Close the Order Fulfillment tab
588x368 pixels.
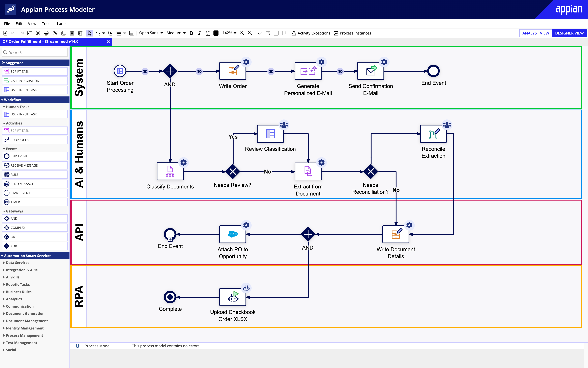pos(108,42)
